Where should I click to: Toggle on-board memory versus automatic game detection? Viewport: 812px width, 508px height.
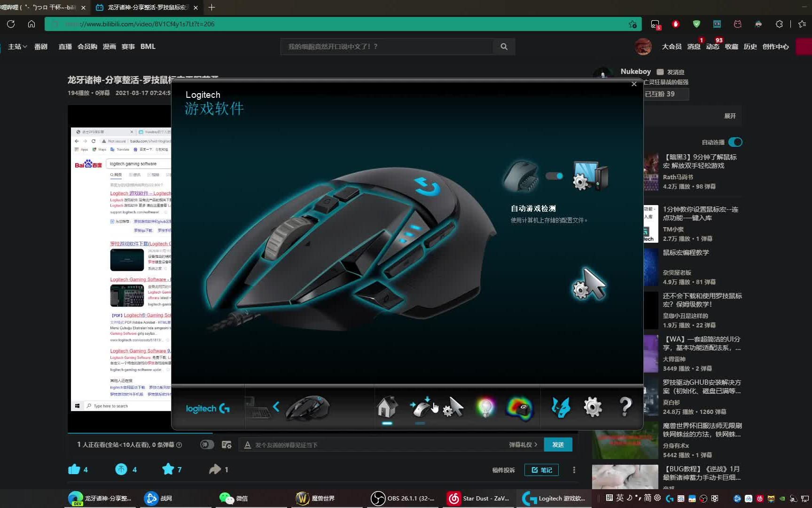[554, 176]
